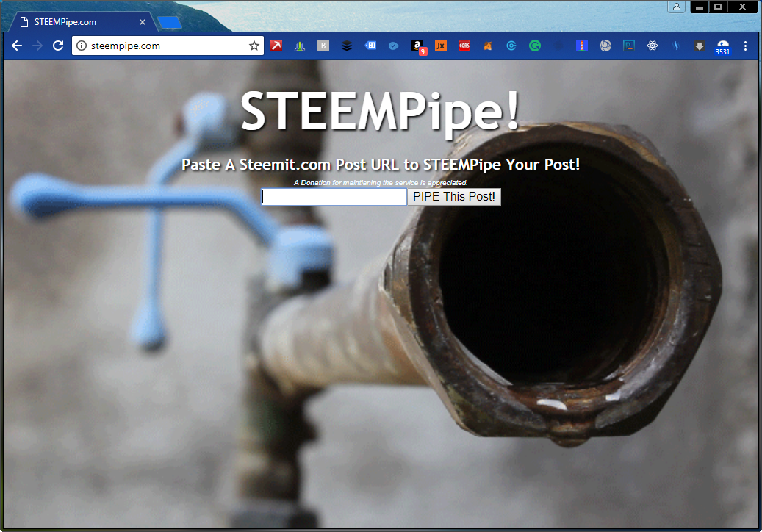View site information for steempipe.com
This screenshot has width=762, height=532.
point(82,46)
